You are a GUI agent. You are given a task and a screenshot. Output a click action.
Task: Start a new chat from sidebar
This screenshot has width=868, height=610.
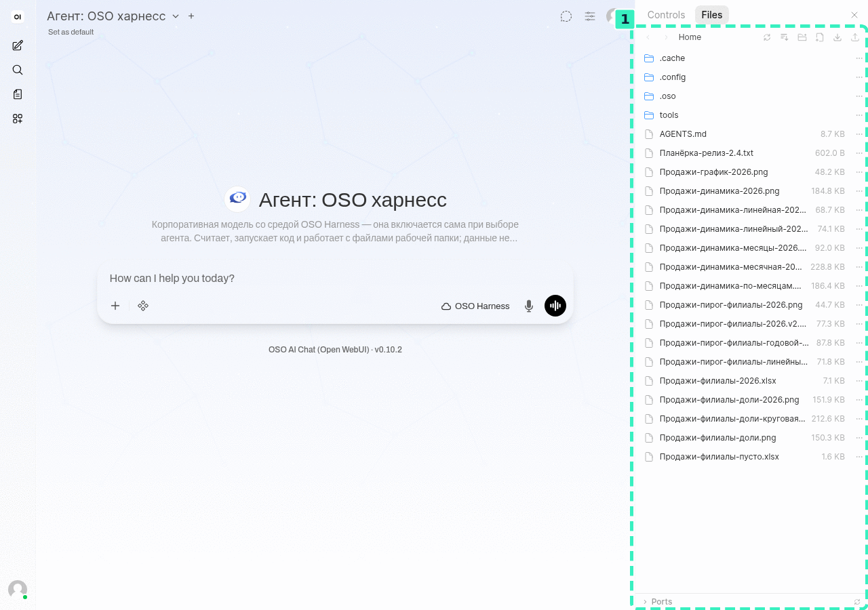(18, 45)
